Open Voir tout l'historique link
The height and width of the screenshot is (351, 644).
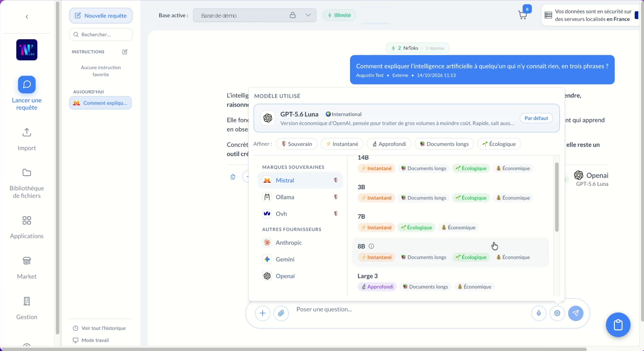click(99, 328)
